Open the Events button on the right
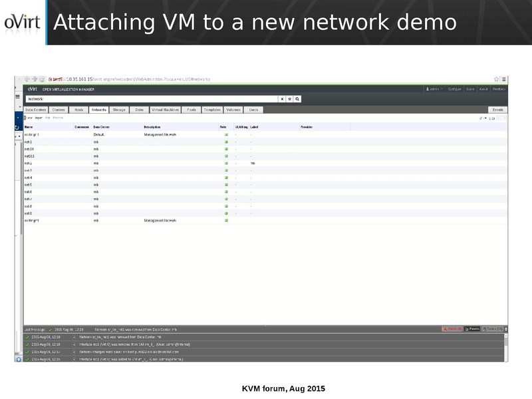The image size is (532, 399). coord(497,110)
